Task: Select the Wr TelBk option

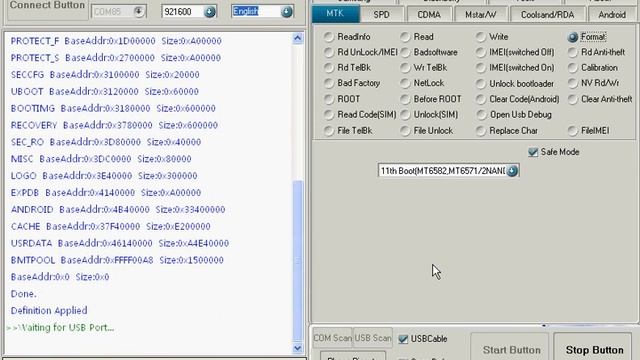Action: pos(405,67)
